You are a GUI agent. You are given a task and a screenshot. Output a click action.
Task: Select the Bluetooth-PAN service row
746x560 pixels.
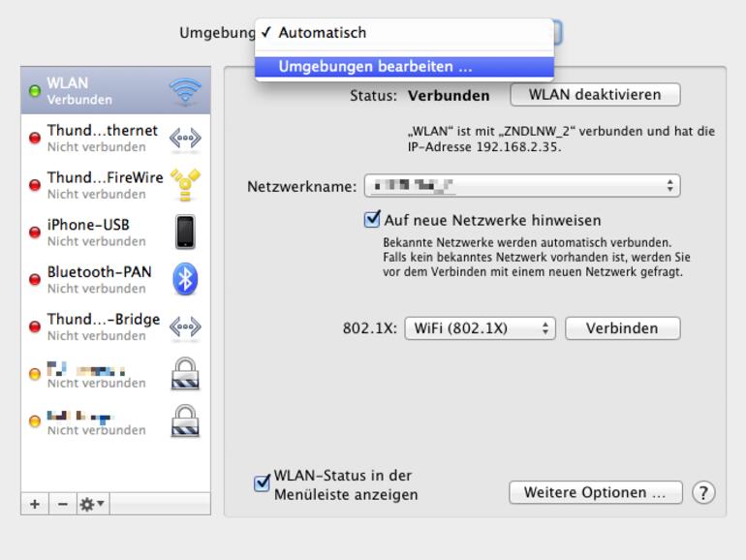[x=115, y=279]
